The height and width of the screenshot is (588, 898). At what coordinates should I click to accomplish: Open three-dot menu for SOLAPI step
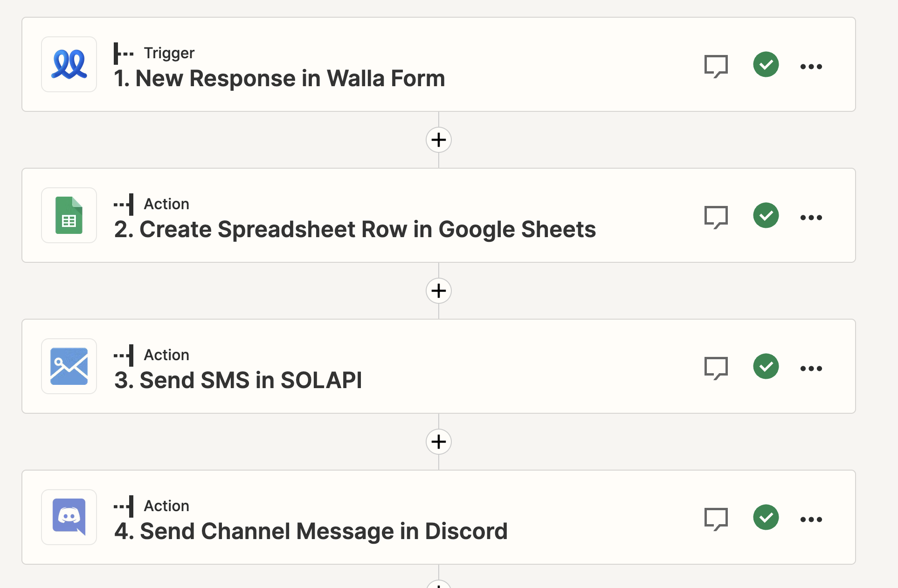coord(811,369)
